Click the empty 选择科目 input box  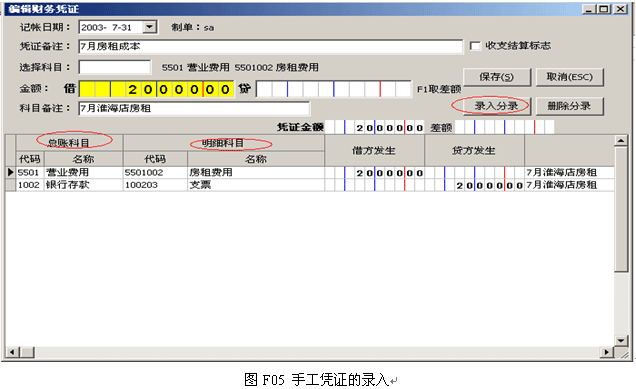115,67
